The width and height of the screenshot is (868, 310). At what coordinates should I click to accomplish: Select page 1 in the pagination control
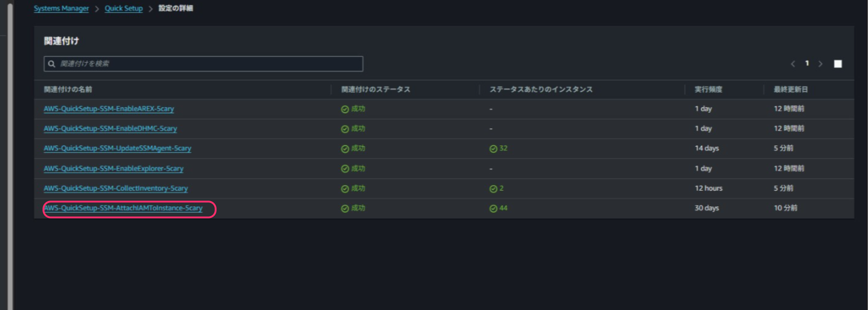pyautogui.click(x=807, y=63)
